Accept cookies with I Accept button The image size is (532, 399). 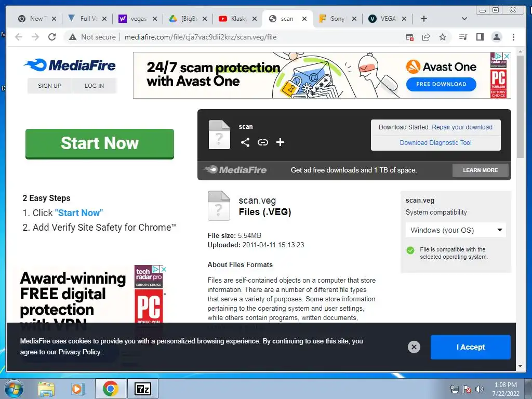[x=471, y=347]
